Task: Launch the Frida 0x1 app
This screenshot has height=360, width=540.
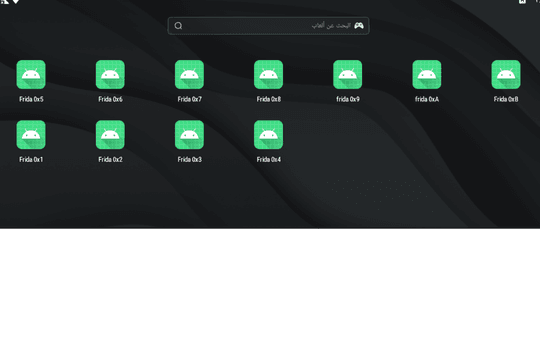Action: coord(31,135)
